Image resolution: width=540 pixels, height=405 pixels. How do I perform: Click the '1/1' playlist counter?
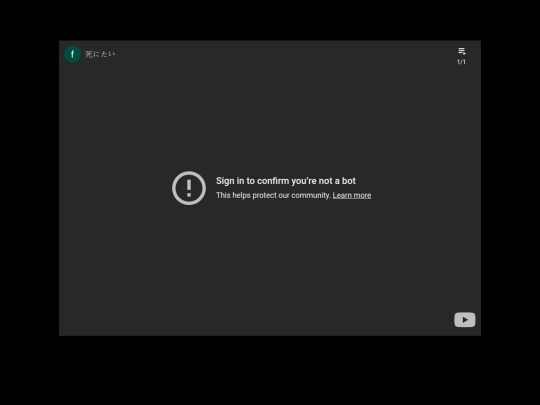(x=461, y=62)
